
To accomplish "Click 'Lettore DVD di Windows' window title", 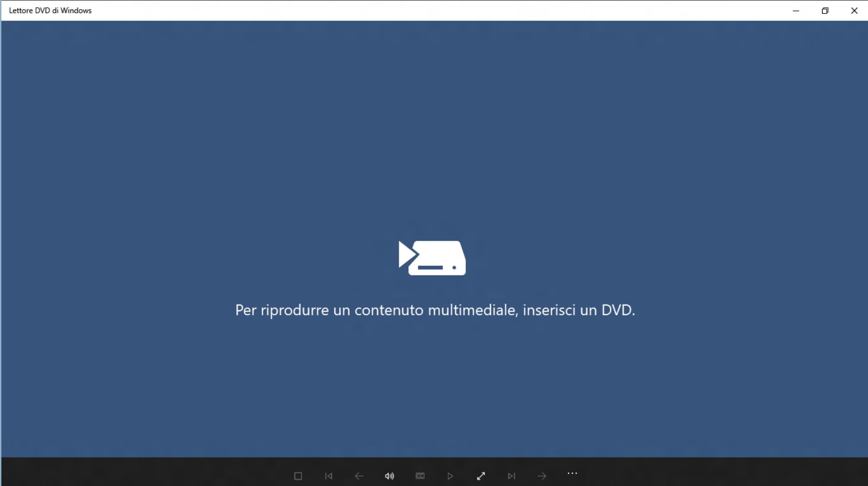I will click(x=50, y=10).
